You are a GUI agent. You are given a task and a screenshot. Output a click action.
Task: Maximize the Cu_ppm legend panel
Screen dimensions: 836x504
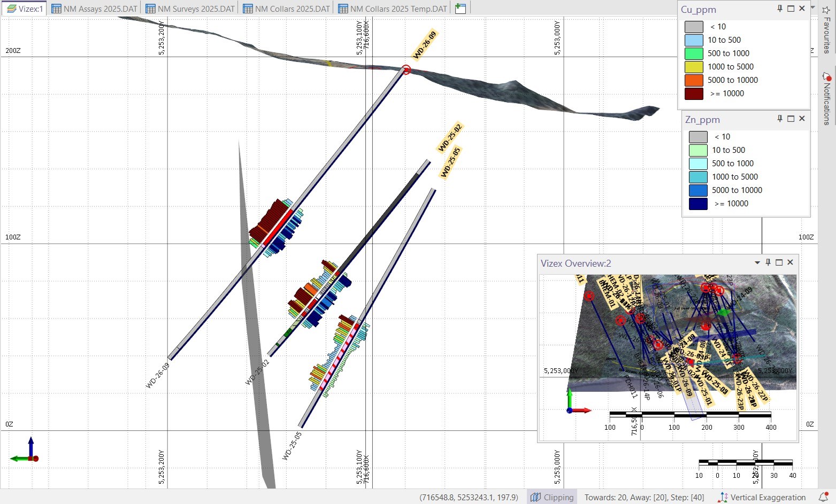pos(791,9)
